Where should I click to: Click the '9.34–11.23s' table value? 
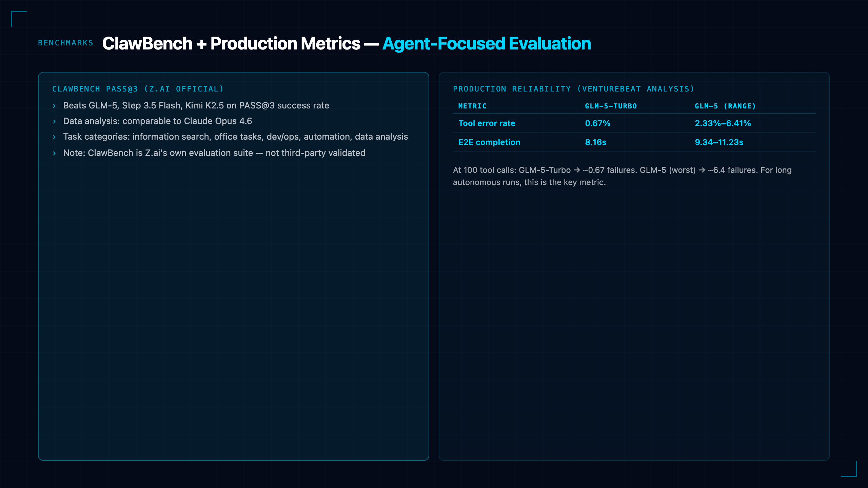coord(719,142)
